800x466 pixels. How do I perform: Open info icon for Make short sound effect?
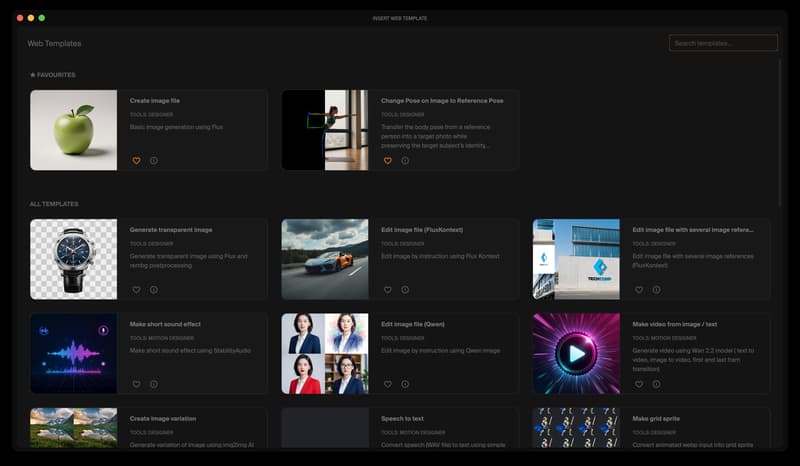click(153, 383)
